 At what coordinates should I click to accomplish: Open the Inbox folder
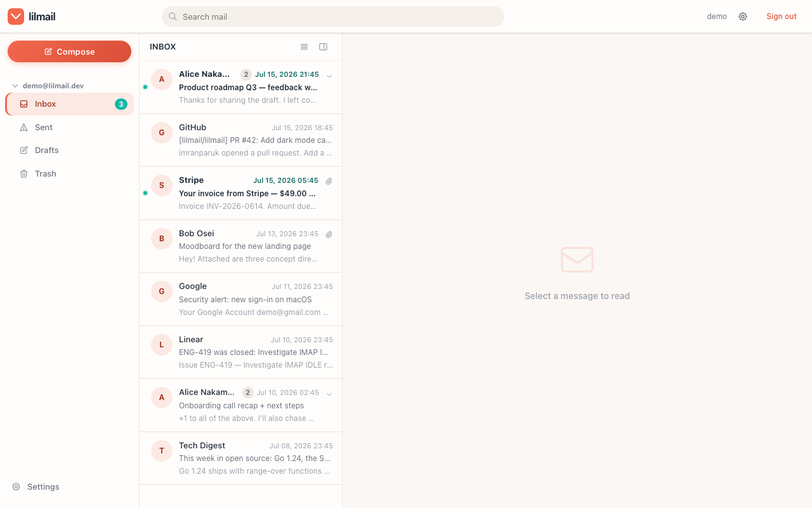70,104
